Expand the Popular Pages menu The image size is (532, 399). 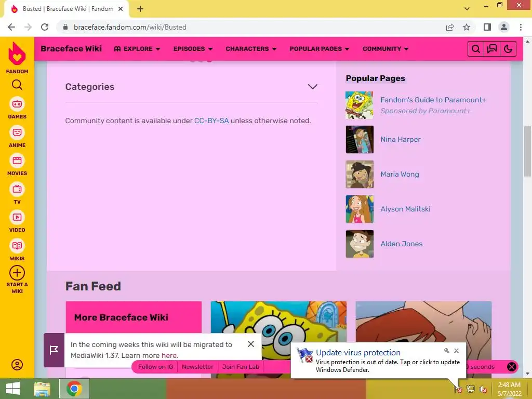tap(320, 49)
